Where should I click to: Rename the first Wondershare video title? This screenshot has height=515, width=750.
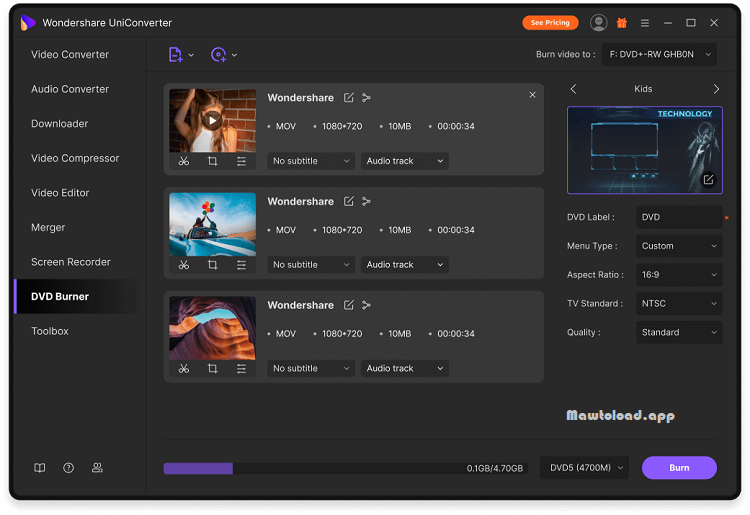pos(349,98)
